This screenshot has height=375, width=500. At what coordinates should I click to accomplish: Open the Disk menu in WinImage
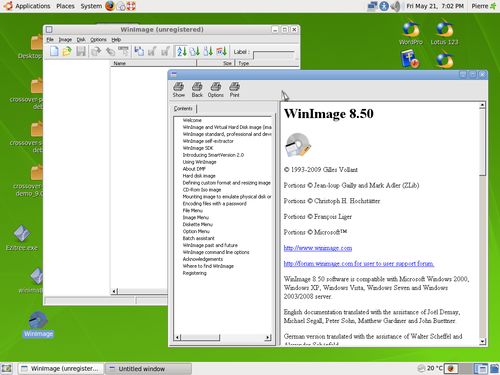point(81,39)
